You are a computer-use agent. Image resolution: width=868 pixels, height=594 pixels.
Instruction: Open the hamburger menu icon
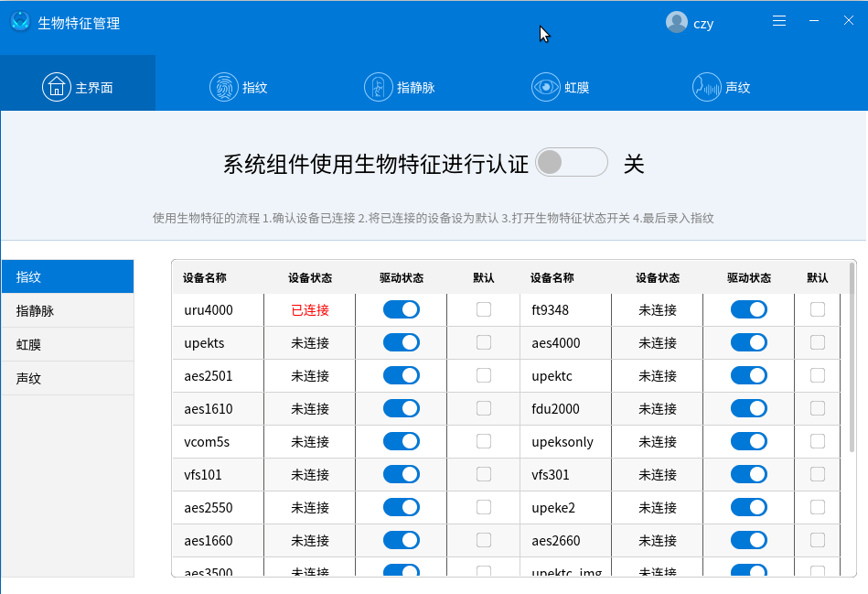(x=779, y=21)
